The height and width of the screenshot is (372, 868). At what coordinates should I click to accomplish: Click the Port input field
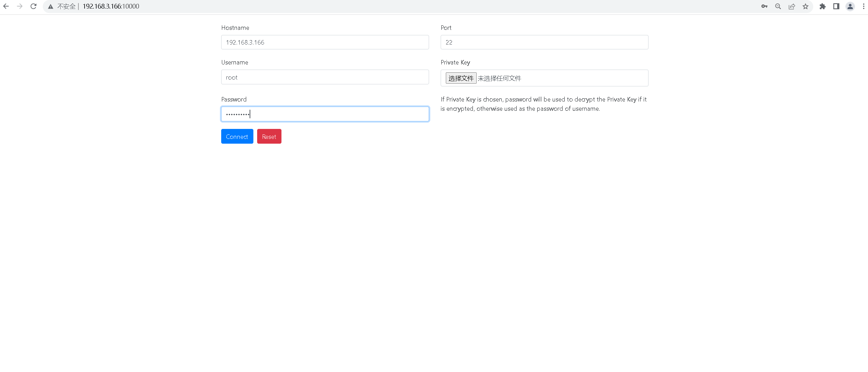(544, 42)
